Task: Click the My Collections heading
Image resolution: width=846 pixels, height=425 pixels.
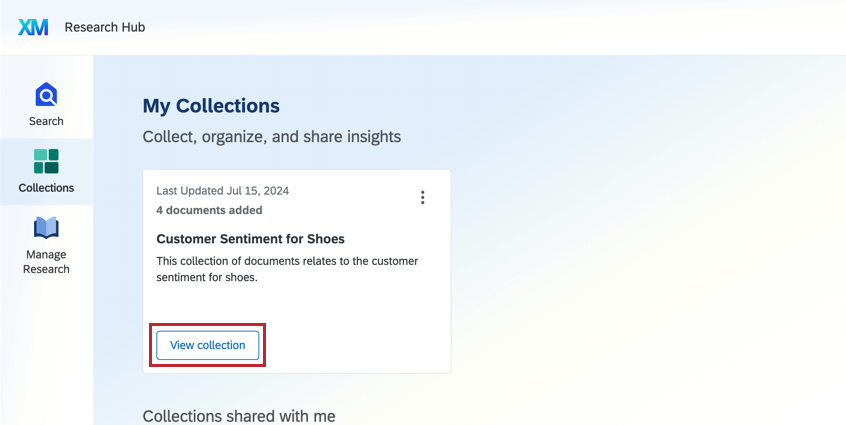Action: tap(211, 105)
